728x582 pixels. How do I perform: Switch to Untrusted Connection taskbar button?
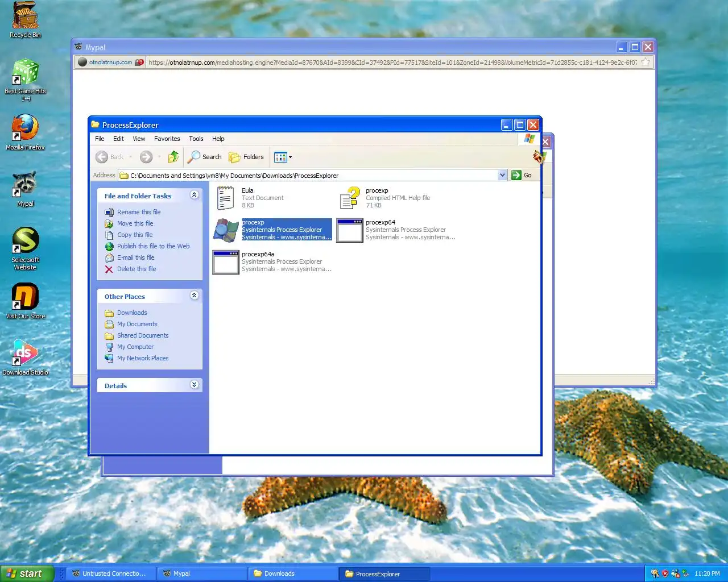pos(111,573)
